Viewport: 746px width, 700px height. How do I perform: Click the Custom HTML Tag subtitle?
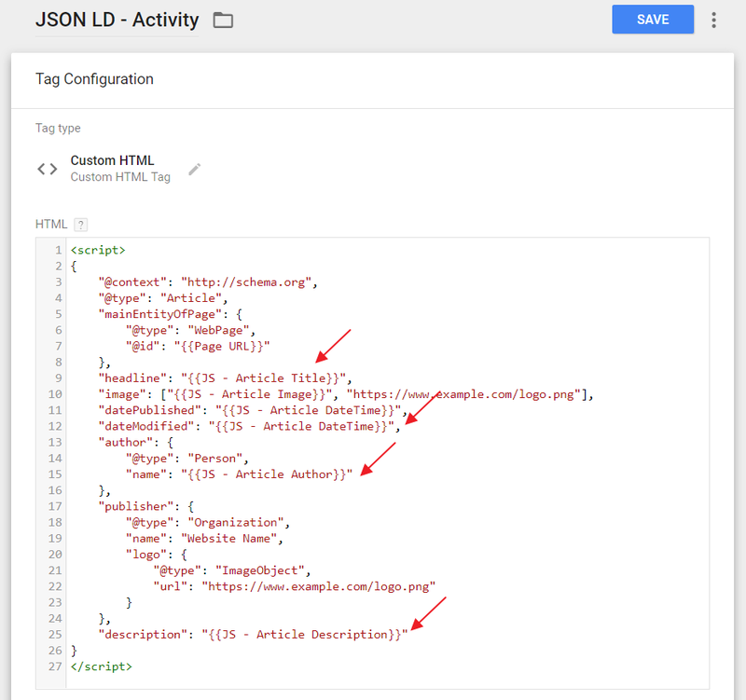coord(120,177)
